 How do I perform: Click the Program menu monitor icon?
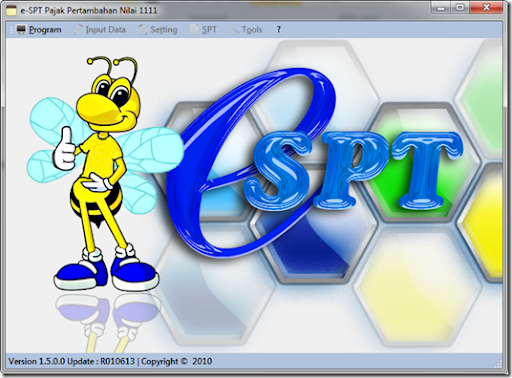(x=21, y=30)
